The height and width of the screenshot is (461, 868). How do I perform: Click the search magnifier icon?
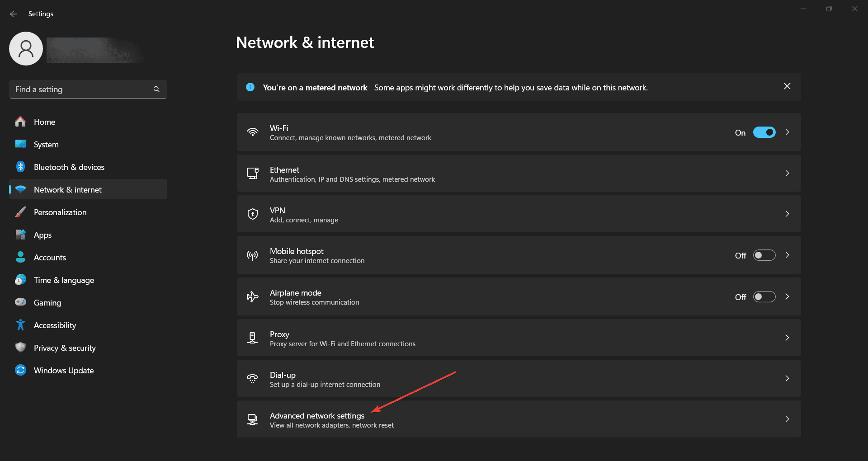pyautogui.click(x=156, y=89)
